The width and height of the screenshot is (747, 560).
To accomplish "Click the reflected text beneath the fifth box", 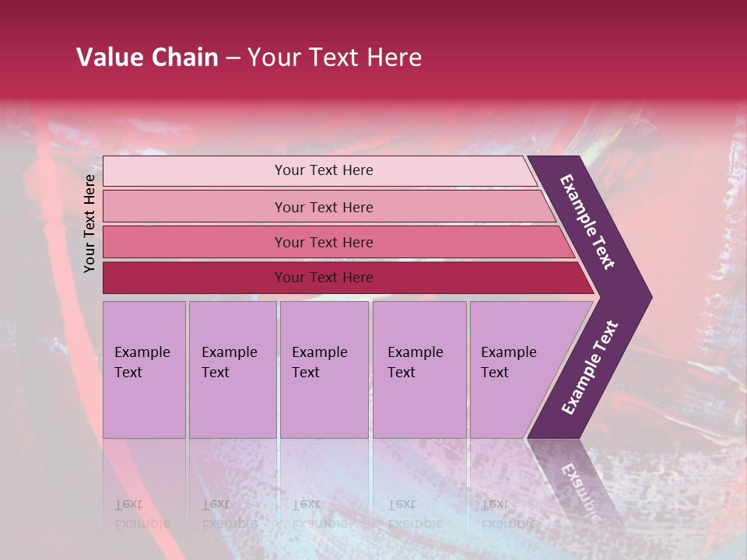I will click(x=509, y=513).
